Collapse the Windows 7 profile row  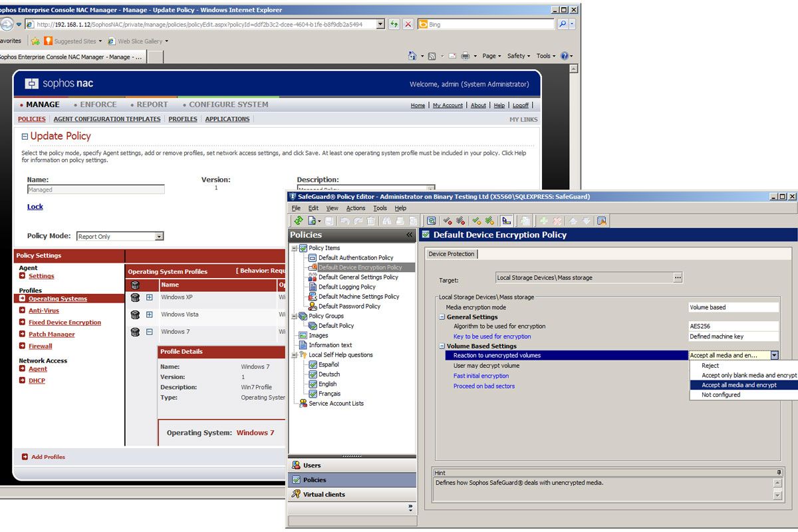(150, 332)
